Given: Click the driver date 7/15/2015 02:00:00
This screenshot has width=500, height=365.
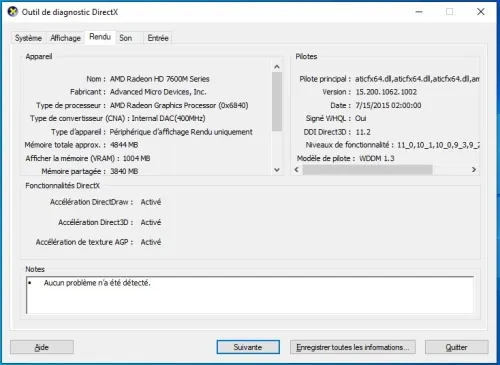Looking at the screenshot, I should [388, 105].
